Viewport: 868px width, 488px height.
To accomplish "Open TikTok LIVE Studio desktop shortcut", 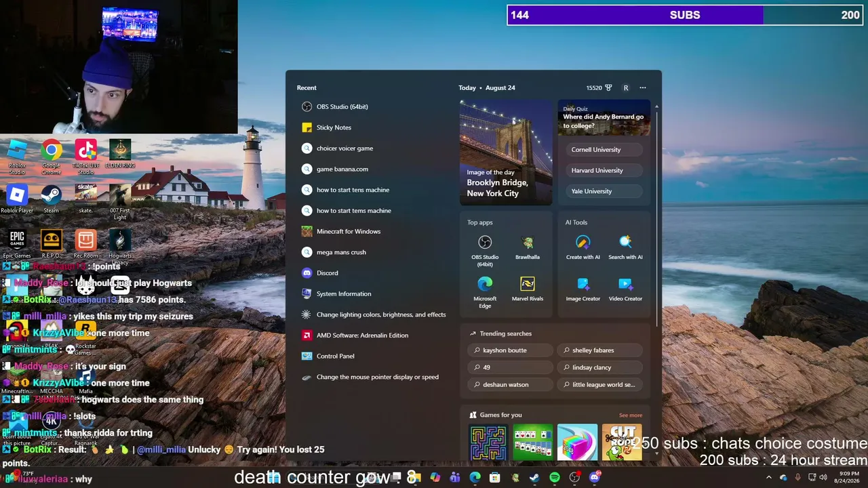I will (85, 157).
